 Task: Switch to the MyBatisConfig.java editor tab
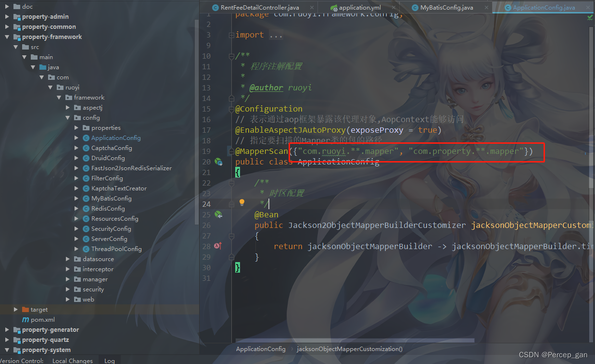(x=446, y=8)
